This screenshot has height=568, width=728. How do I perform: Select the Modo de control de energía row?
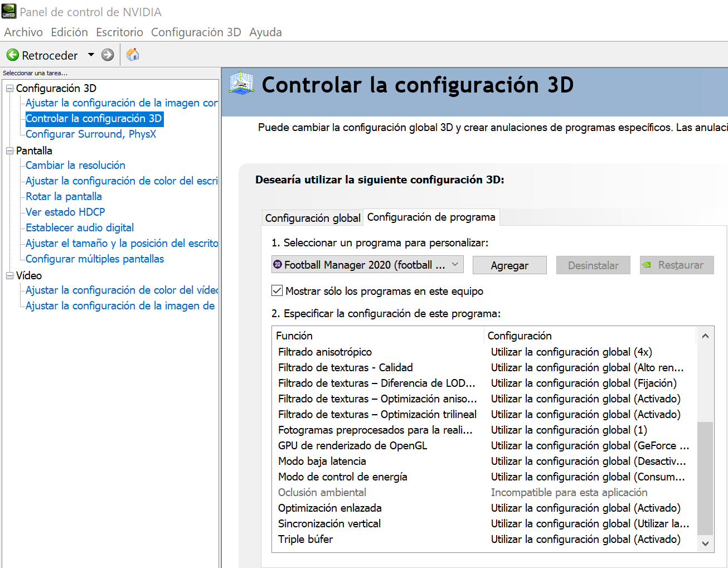(x=484, y=477)
